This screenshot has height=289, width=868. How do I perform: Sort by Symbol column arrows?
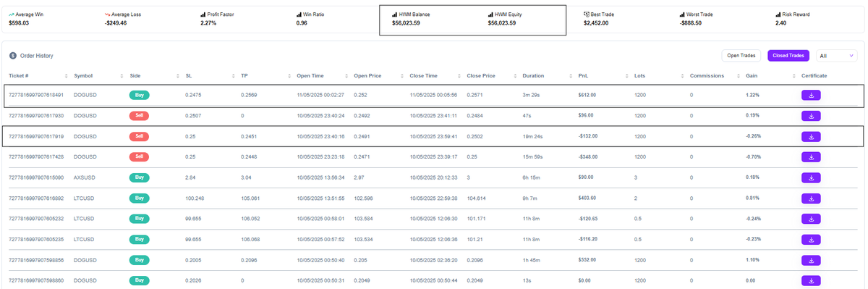[122, 75]
